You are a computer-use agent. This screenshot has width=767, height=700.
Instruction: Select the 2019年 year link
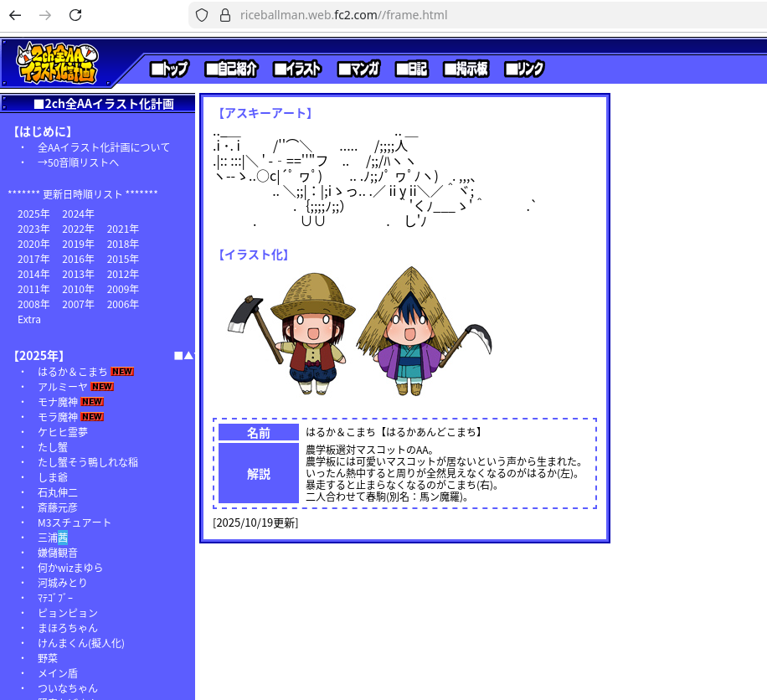[78, 244]
